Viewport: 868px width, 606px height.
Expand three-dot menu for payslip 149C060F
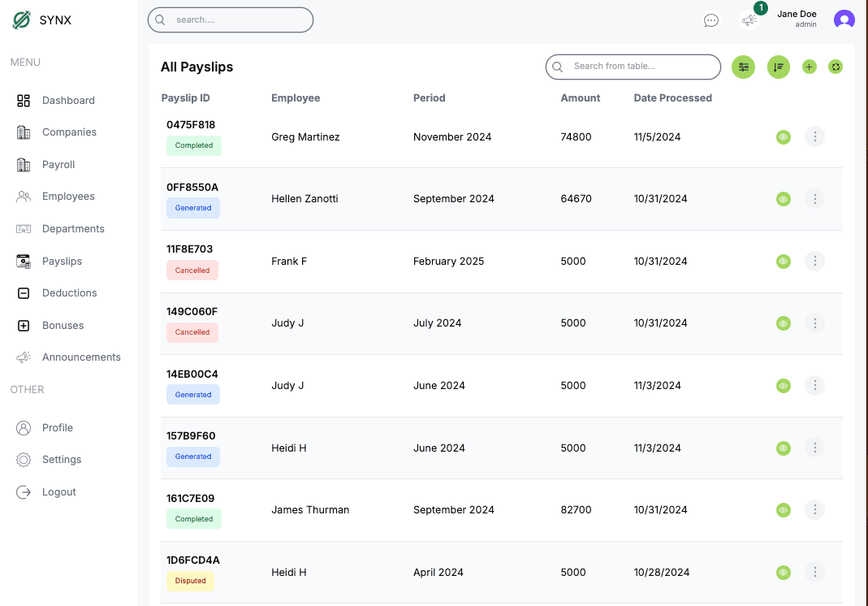pyautogui.click(x=814, y=323)
